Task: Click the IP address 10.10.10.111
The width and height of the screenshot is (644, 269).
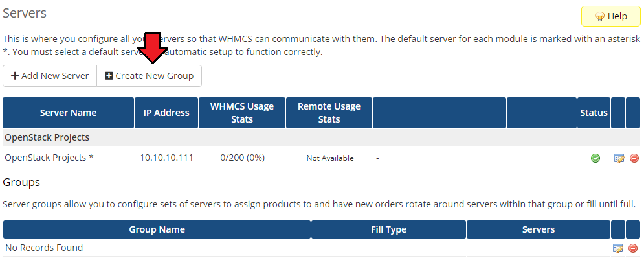Action: pyautogui.click(x=166, y=158)
